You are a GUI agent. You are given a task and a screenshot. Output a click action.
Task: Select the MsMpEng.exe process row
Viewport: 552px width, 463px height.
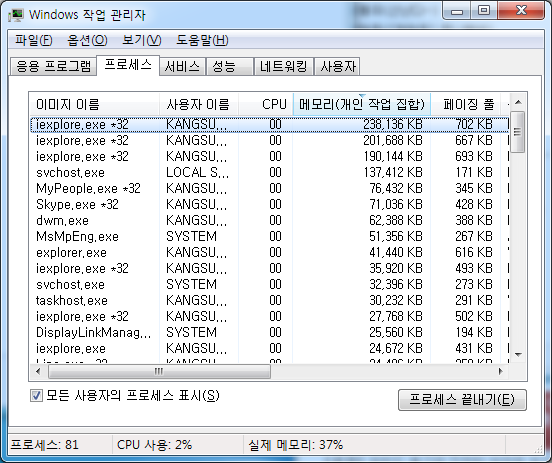[x=269, y=236]
